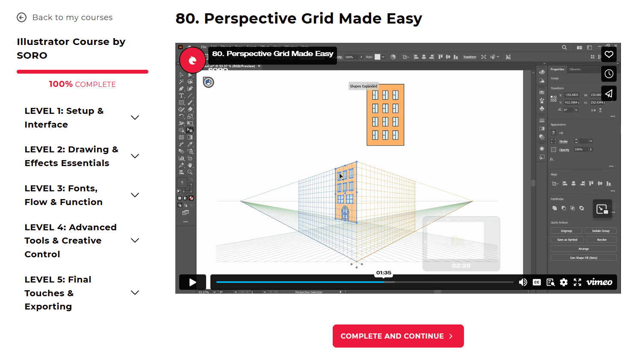Play the Perspective Grid video
This screenshot has height=360, width=644.
(192, 282)
